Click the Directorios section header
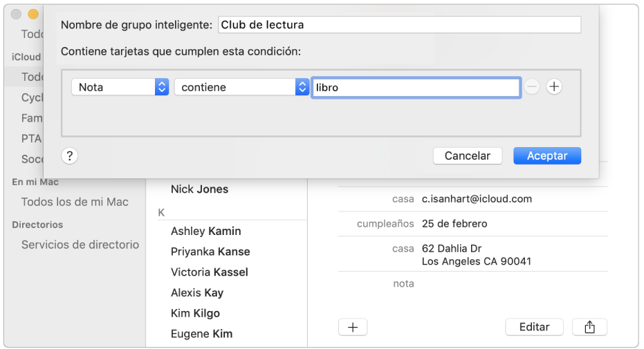This screenshot has height=349, width=644. 37,225
